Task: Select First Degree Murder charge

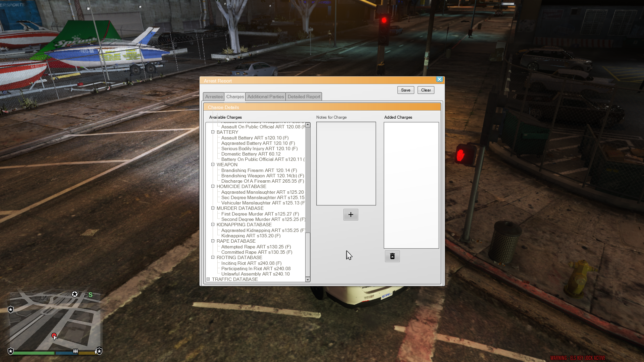Action: pos(260,214)
